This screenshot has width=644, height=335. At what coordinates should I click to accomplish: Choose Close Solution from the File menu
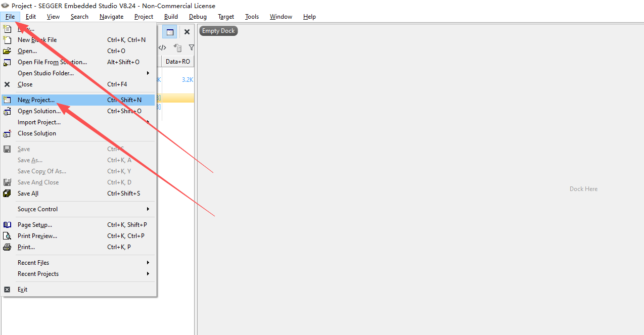37,133
